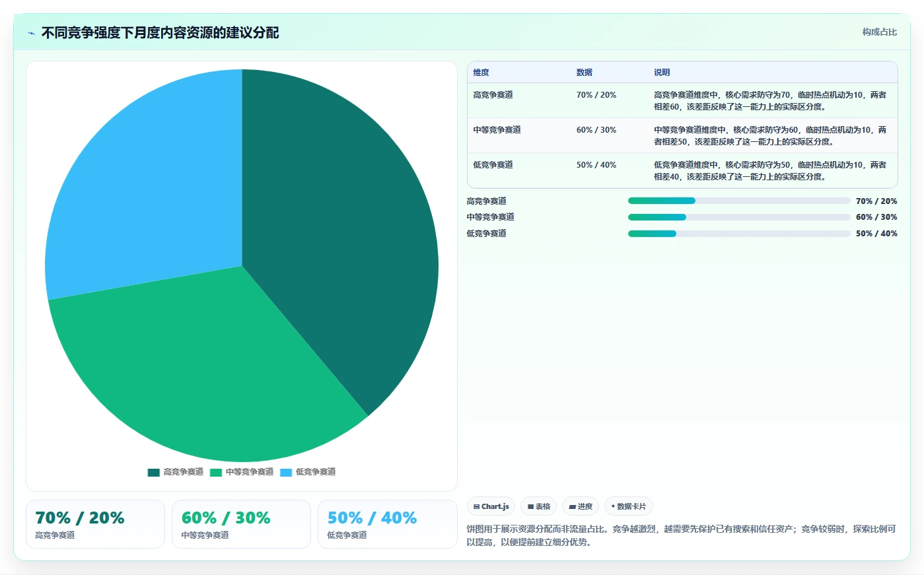Click the 中等竞争赛道 progress bar

739,217
